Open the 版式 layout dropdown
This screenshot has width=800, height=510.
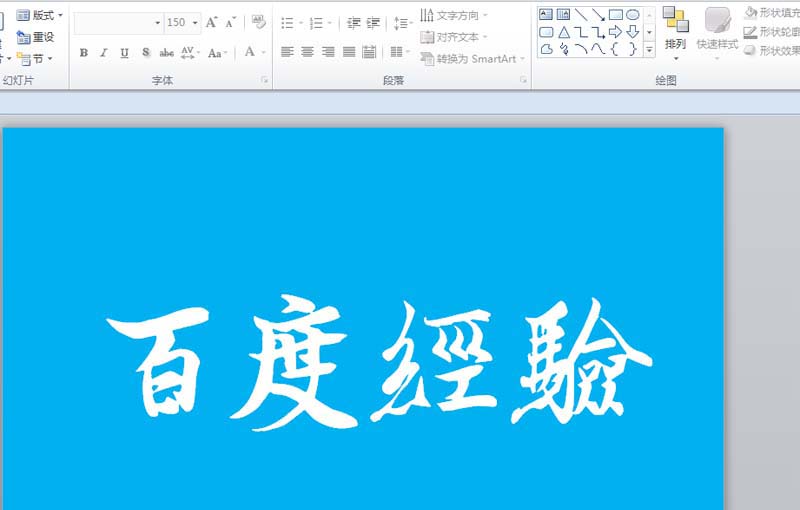tap(40, 15)
